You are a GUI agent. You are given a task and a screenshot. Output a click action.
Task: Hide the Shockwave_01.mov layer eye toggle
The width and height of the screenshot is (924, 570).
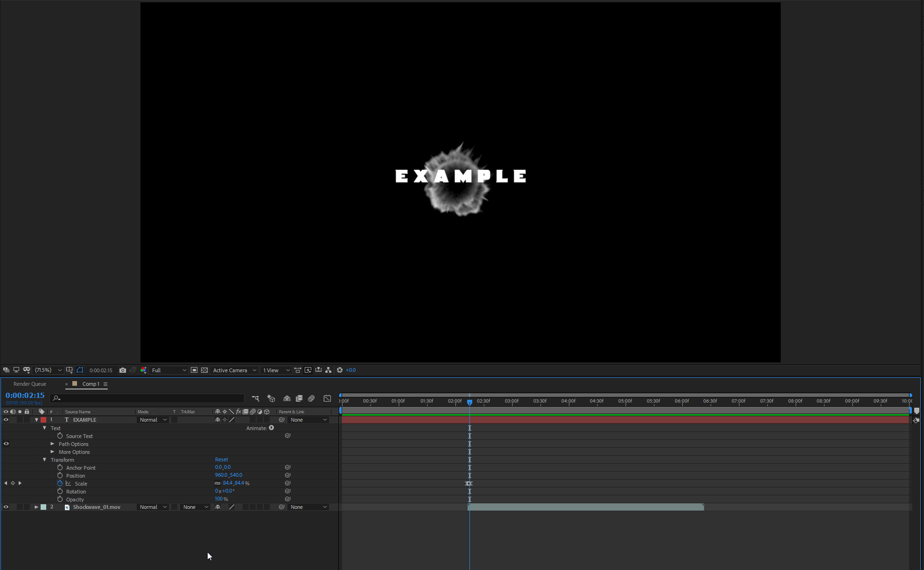pyautogui.click(x=6, y=507)
